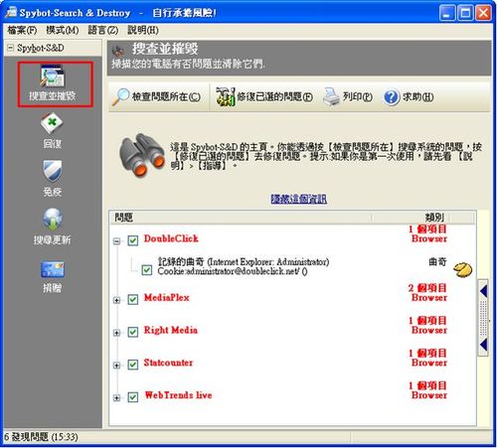
Task: Select the MediaPlex entry name
Action: (x=166, y=298)
